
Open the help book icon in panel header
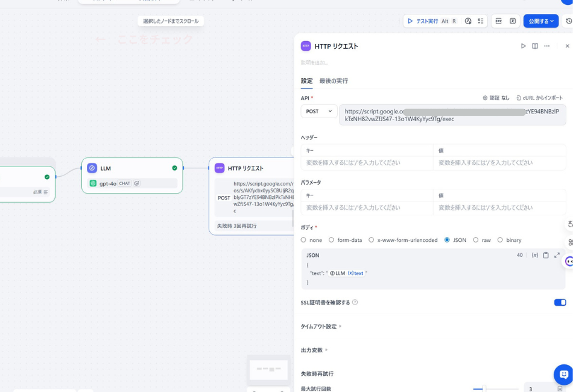tap(535, 46)
